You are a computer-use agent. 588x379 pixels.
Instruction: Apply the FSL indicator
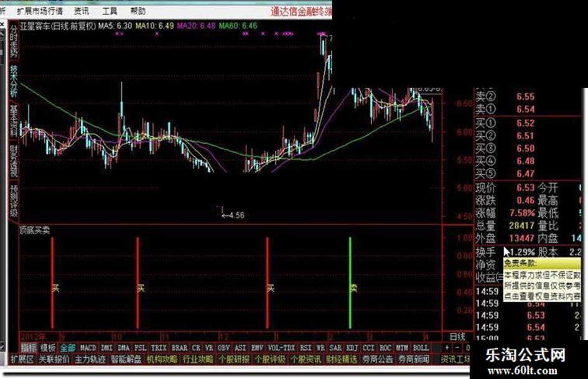point(140,348)
